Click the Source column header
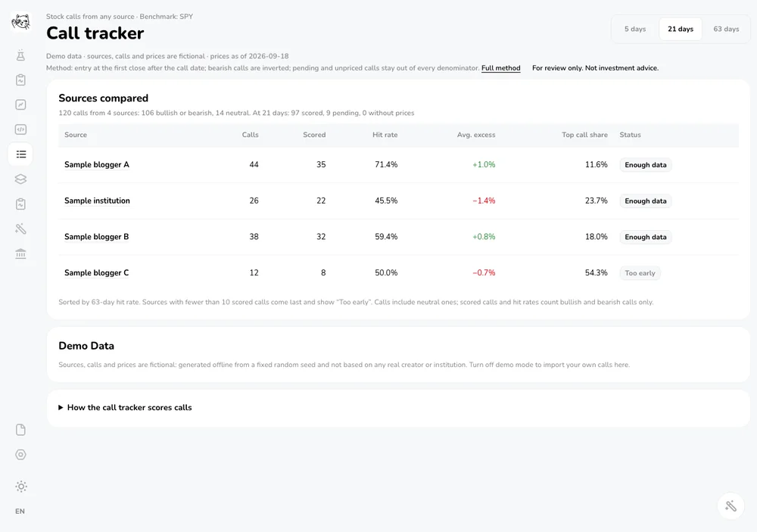Screen dimensions: 757x532 coord(75,135)
